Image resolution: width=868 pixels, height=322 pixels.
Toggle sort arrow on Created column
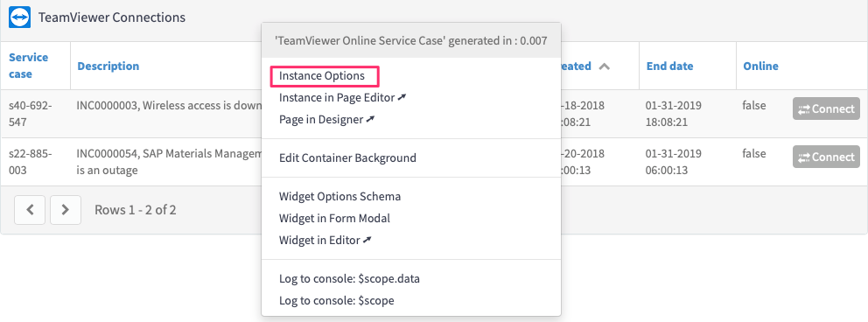(605, 66)
